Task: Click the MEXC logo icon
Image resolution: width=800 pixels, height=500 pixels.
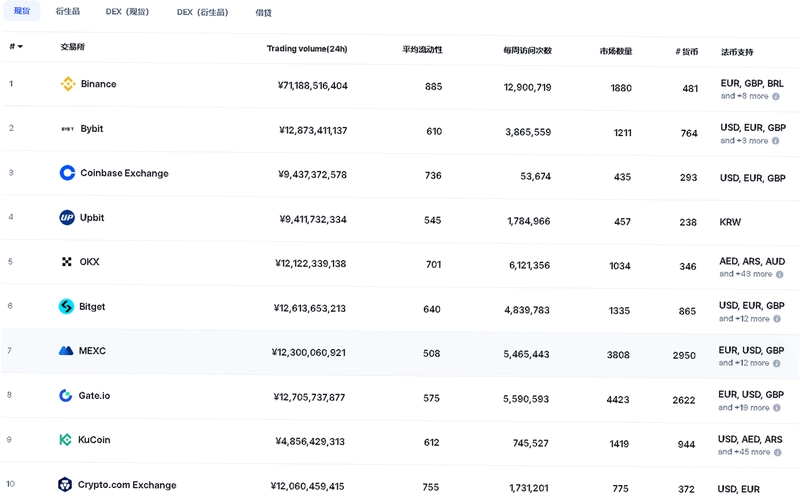Action: [x=66, y=351]
